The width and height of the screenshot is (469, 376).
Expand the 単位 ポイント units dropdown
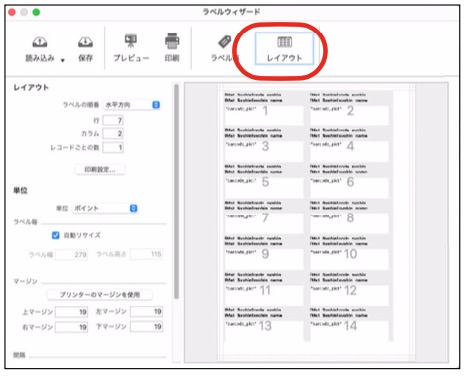[x=105, y=208]
